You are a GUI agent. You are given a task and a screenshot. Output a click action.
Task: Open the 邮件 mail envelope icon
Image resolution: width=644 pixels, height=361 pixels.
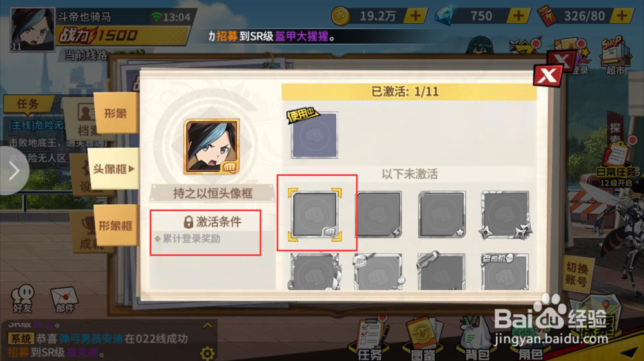pos(64,300)
